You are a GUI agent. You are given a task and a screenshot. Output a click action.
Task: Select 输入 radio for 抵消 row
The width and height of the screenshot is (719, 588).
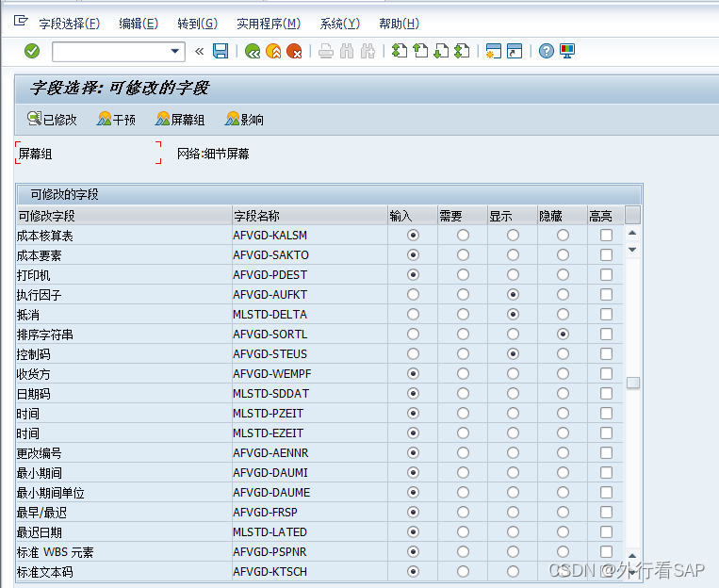tap(413, 314)
